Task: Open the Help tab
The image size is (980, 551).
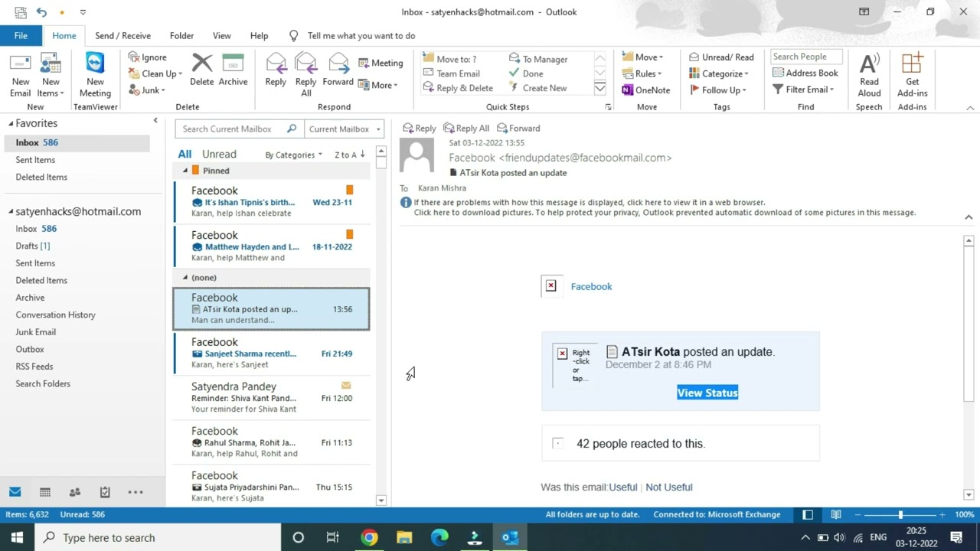Action: [x=259, y=35]
